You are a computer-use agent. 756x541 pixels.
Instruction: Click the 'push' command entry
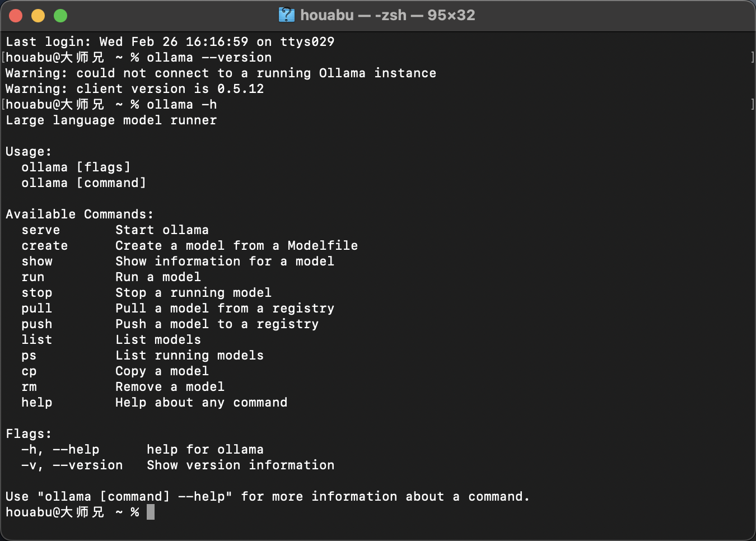[37, 324]
